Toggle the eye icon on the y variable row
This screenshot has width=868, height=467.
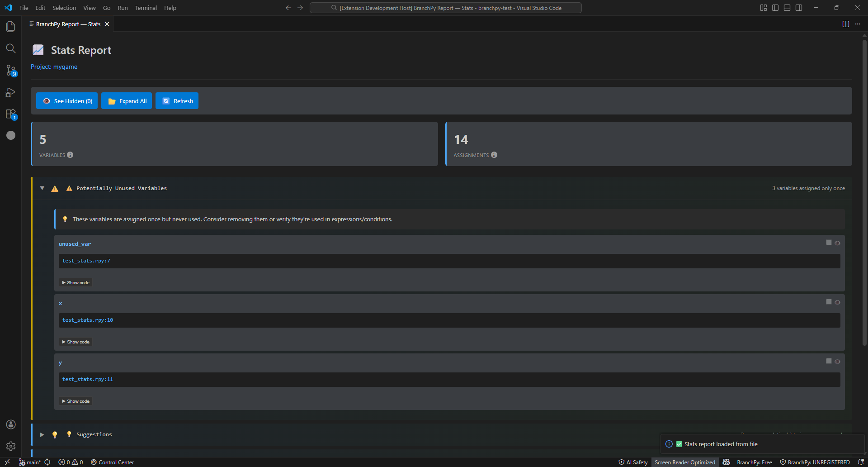click(x=838, y=361)
